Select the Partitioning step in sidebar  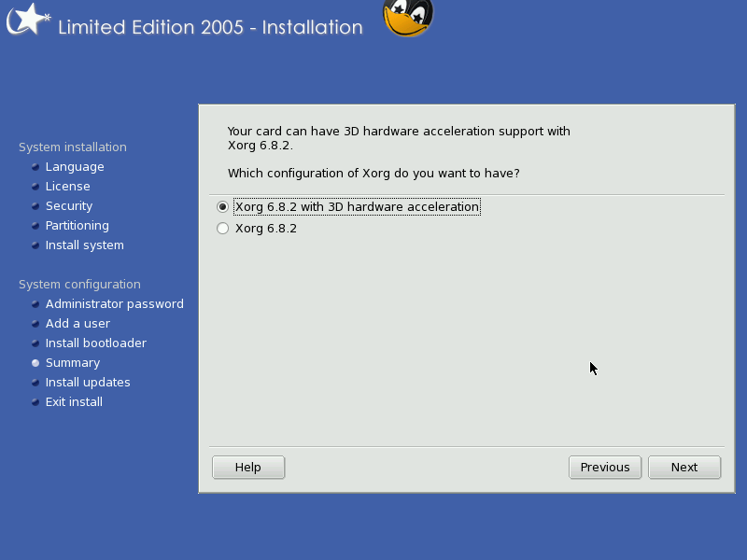78,225
